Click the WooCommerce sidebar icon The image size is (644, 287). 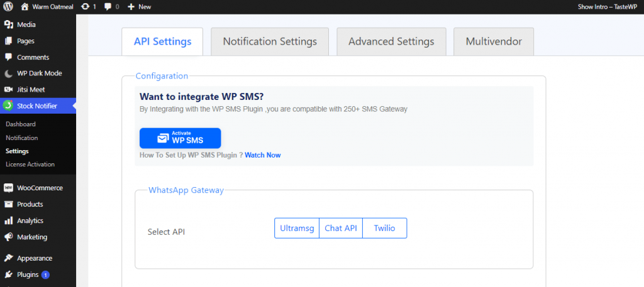tap(8, 188)
